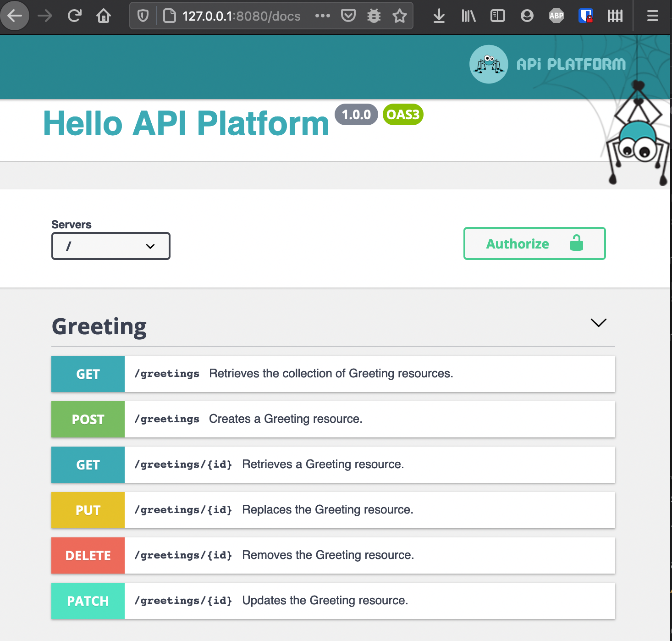The image size is (672, 641).
Task: Collapse the Greeting section chevron
Action: click(x=598, y=323)
